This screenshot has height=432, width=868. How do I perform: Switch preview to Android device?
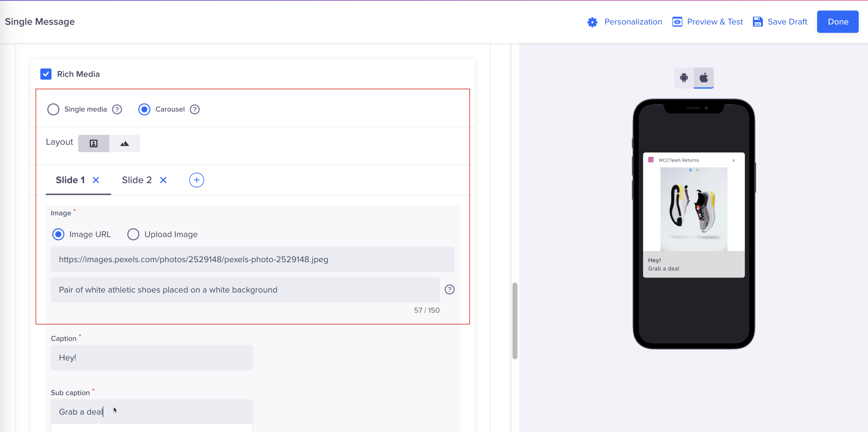684,78
